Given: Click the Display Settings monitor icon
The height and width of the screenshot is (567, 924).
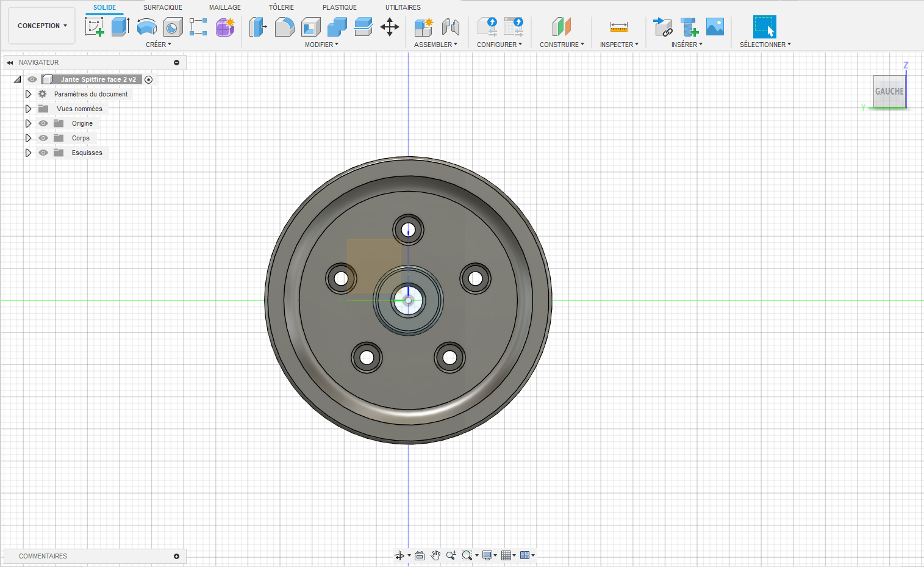Looking at the screenshot, I should point(487,555).
